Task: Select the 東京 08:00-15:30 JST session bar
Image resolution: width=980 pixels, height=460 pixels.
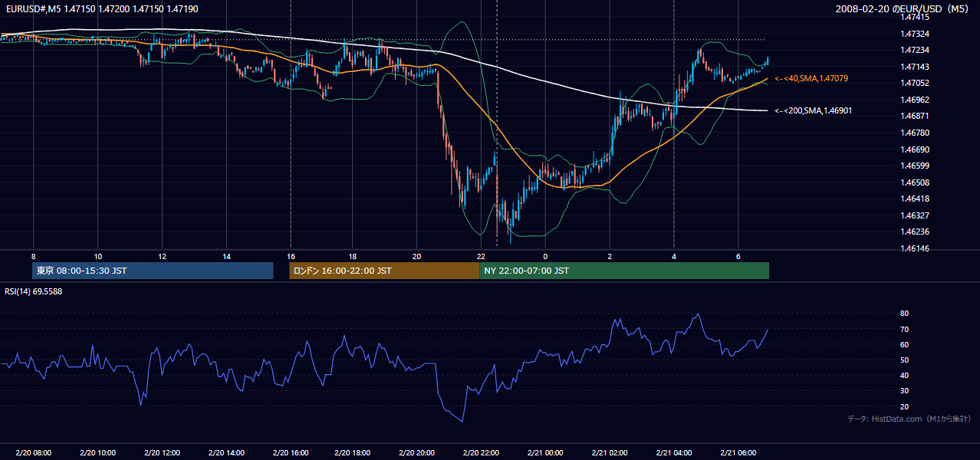Action: pos(153,271)
